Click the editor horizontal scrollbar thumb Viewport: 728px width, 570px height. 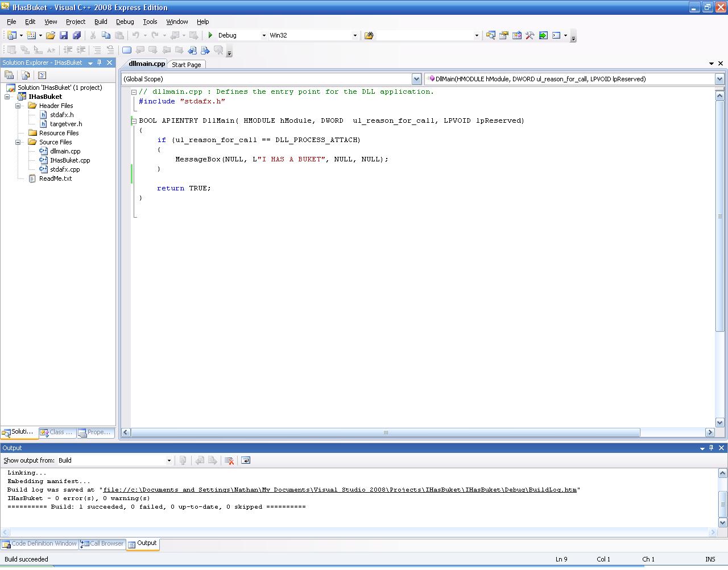click(x=386, y=432)
